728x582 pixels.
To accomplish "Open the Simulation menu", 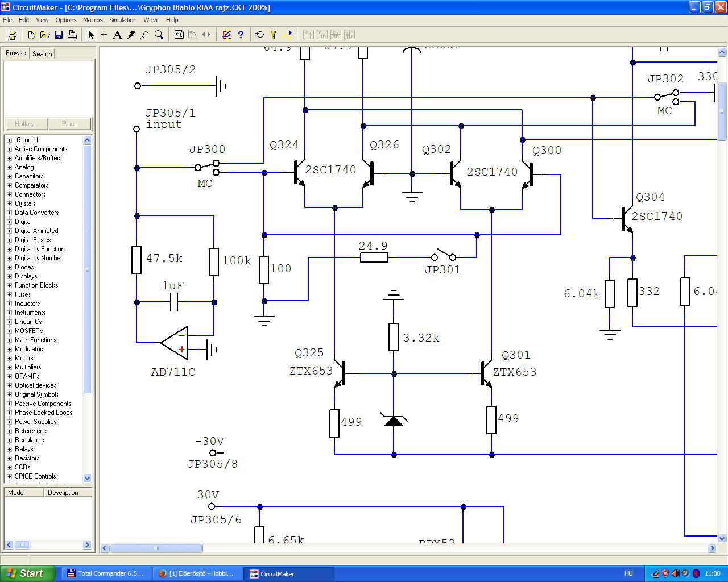I will point(123,20).
